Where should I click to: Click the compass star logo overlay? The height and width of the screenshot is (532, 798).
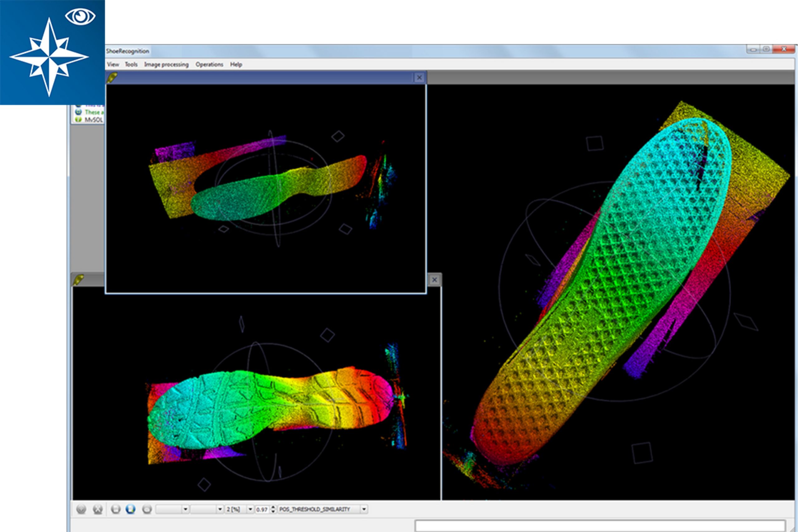point(49,57)
